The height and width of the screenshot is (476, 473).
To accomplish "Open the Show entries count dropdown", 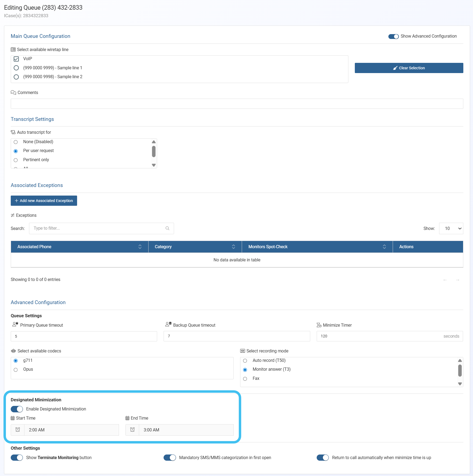I will 451,228.
